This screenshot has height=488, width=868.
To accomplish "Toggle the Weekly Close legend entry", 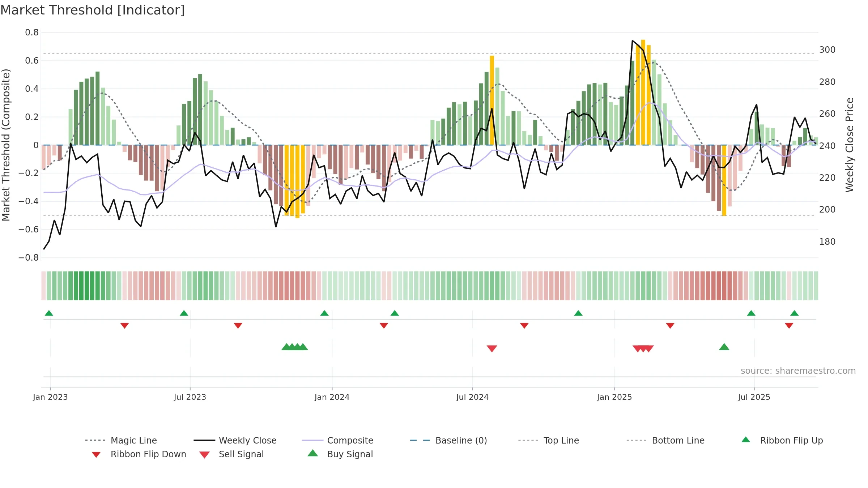I will 235,440.
